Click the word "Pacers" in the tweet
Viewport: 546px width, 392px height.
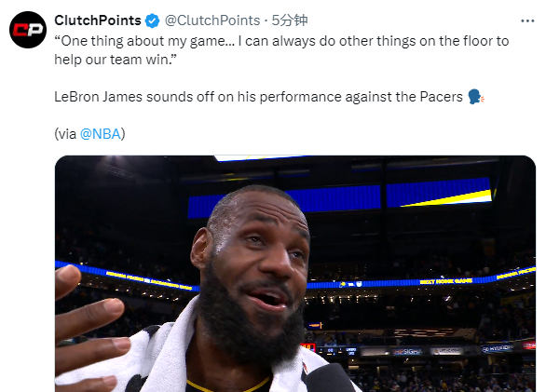442,97
